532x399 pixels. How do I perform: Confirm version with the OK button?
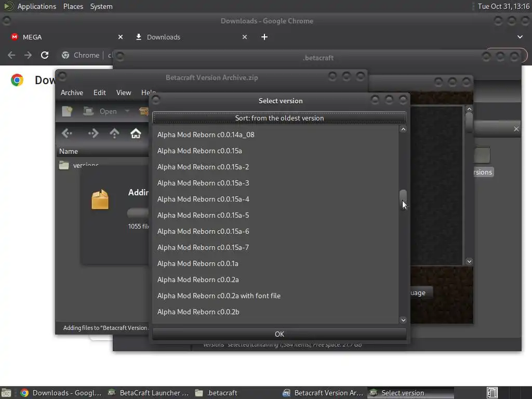tap(279, 334)
